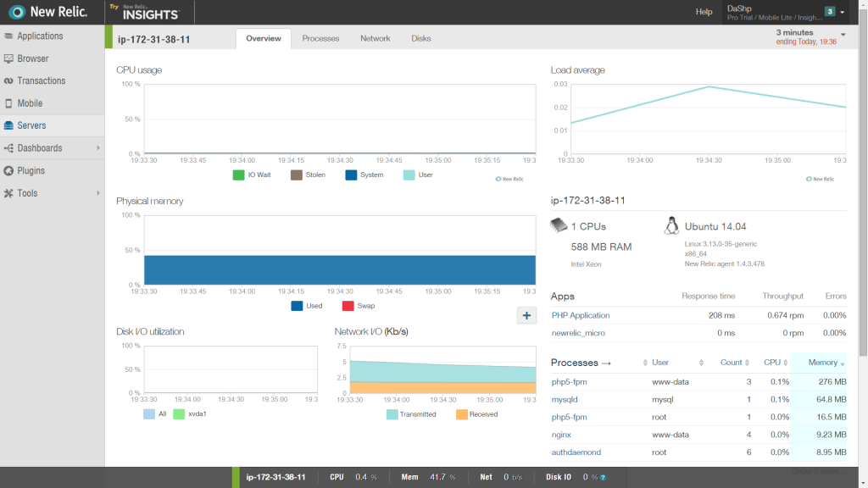Click the Mobile phone sidebar icon
This screenshot has height=488, width=868.
tap(8, 103)
